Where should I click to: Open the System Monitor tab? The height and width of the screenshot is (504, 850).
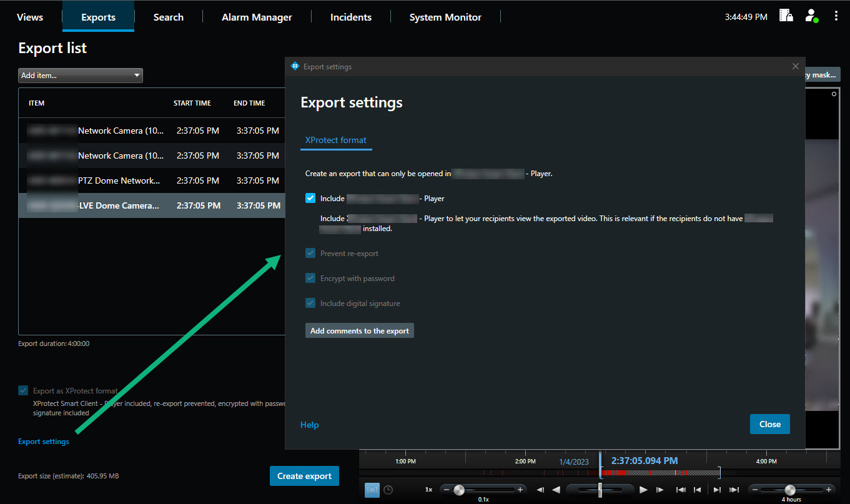[445, 17]
